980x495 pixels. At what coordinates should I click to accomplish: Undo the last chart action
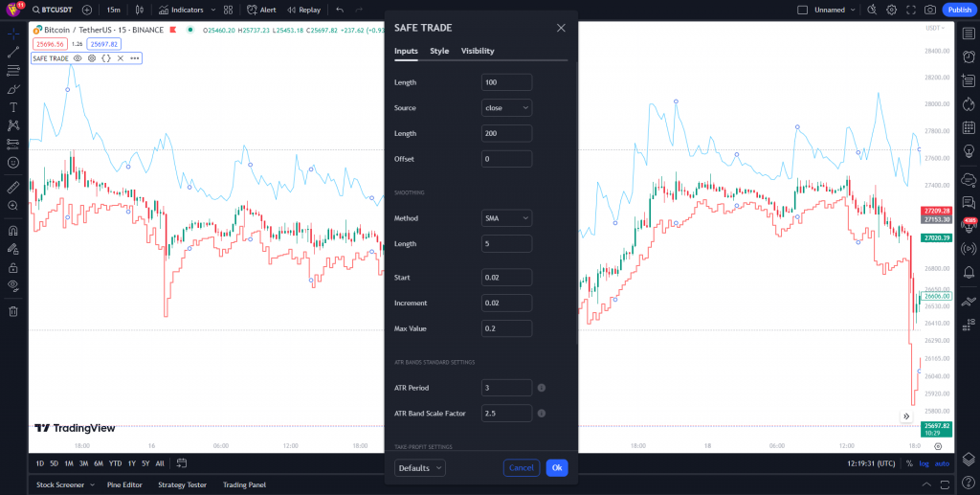pyautogui.click(x=340, y=10)
